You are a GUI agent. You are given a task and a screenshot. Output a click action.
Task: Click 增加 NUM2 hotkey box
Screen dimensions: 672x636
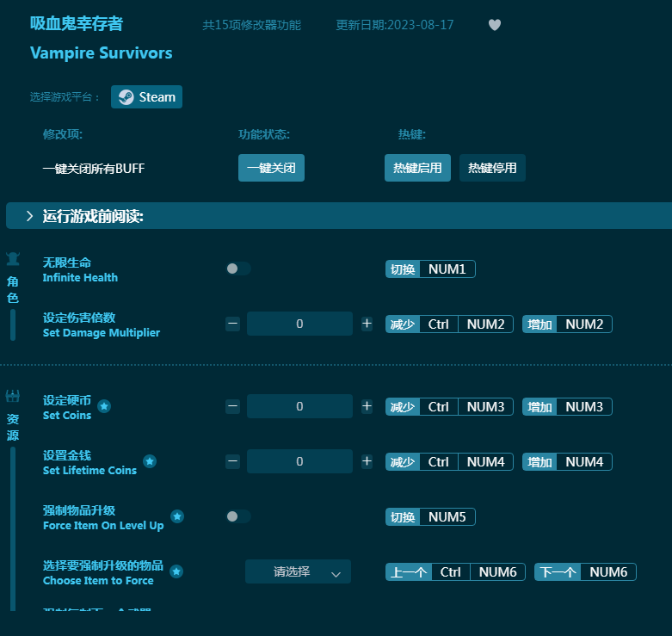coord(567,324)
